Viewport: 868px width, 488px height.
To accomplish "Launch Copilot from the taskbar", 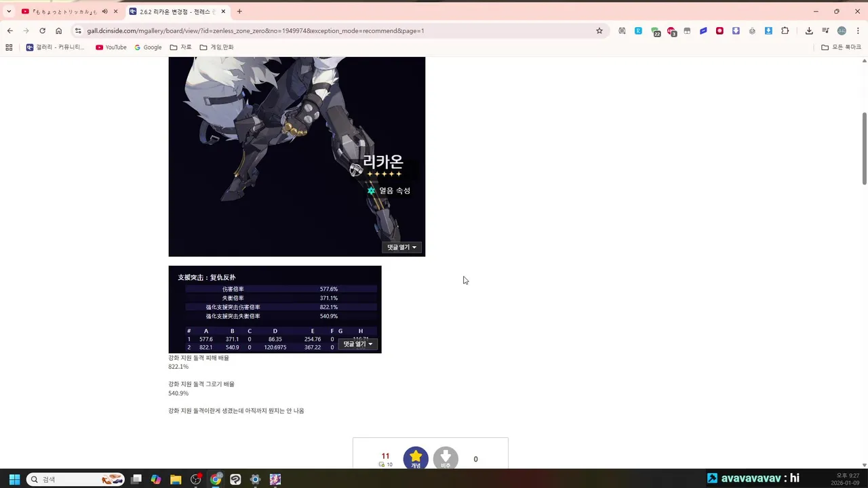I will click(156, 479).
